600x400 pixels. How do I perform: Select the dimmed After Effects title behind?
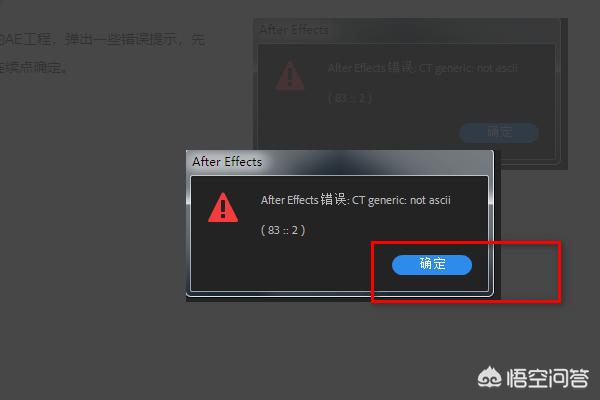tap(294, 30)
